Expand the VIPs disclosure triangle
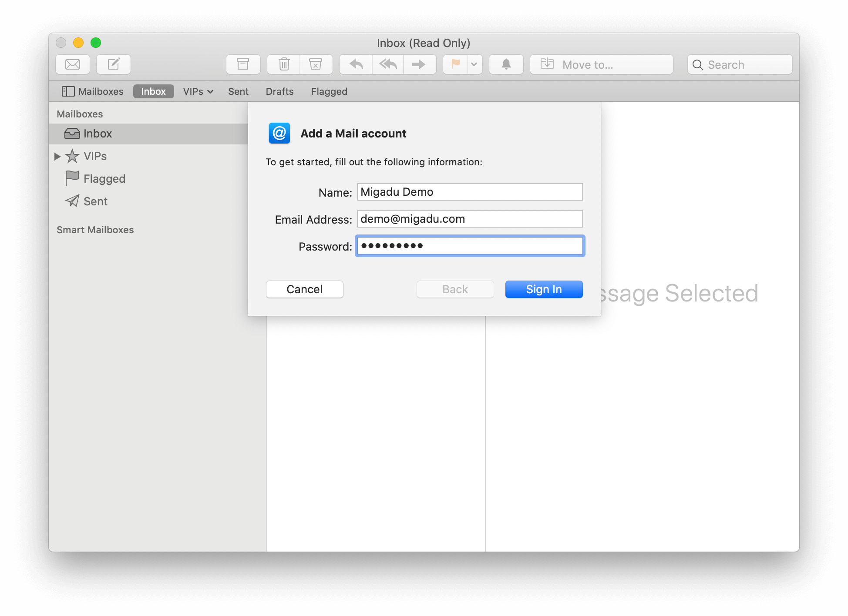848x616 pixels. [57, 156]
